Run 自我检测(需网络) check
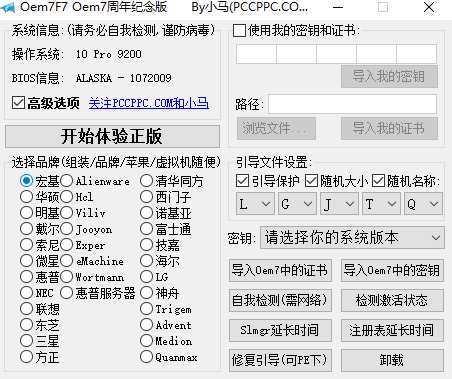The image size is (452, 379). point(280,300)
